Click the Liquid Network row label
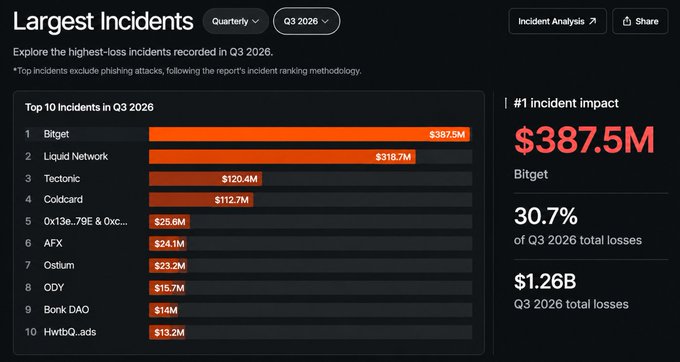Screen dimensions: 680x362 76,157
